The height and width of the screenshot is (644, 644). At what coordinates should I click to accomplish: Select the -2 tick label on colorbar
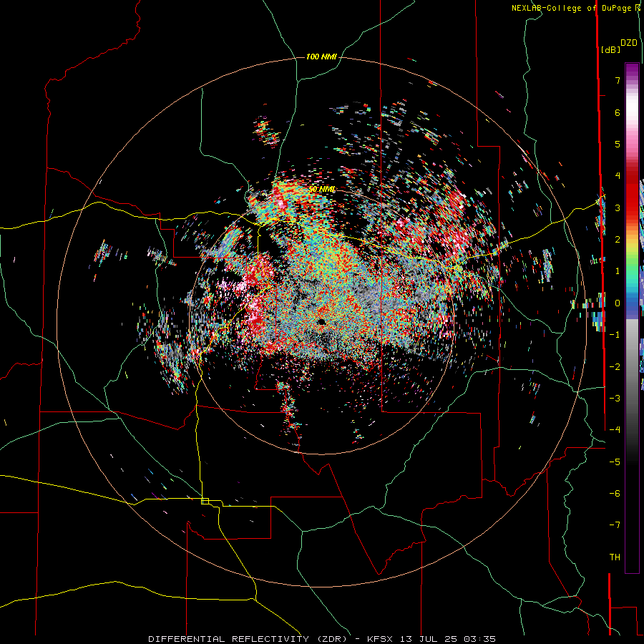[x=615, y=367]
